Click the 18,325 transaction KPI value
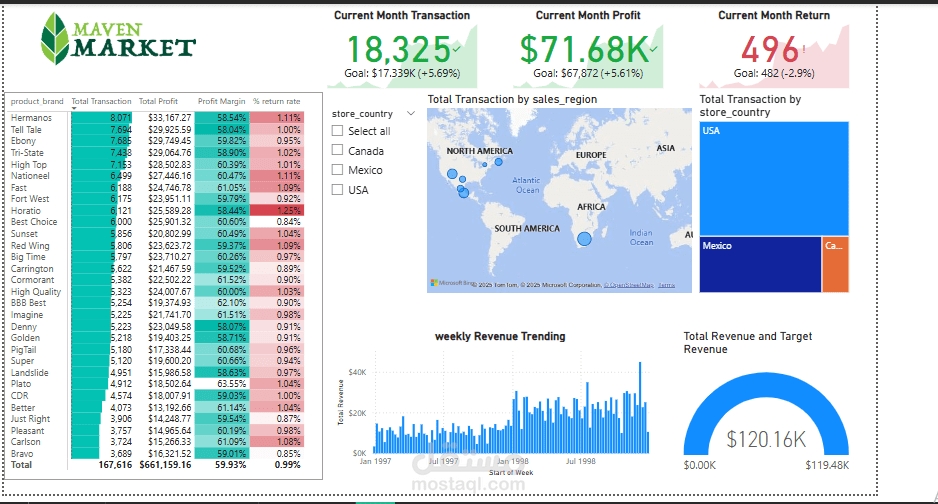 [x=398, y=49]
